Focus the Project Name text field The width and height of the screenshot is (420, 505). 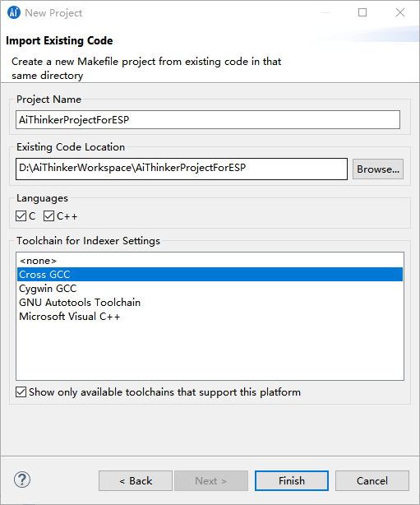coord(208,120)
